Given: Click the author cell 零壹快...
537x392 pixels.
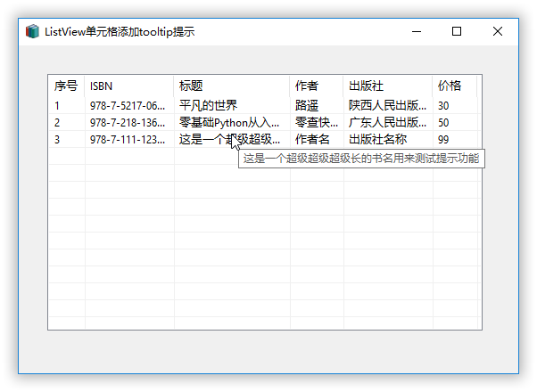Looking at the screenshot, I should pos(316,123).
